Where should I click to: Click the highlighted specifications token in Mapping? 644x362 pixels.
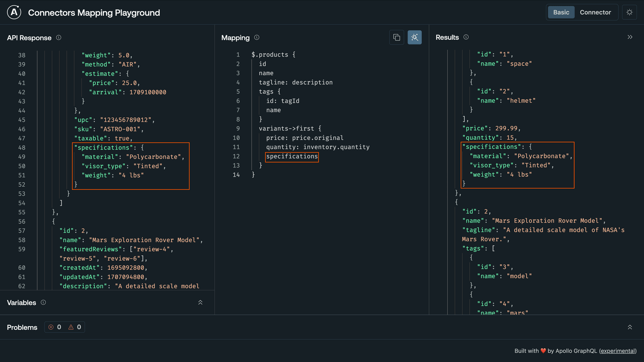(291, 157)
